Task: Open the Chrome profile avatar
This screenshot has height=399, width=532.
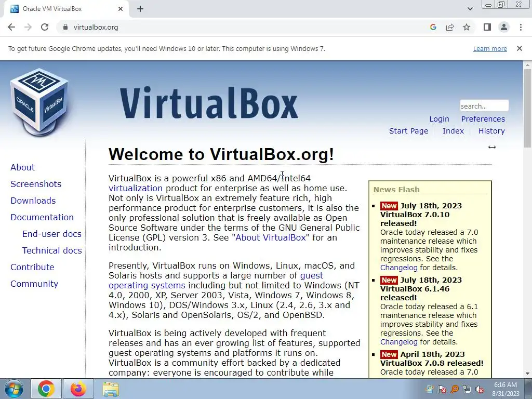Action: pyautogui.click(x=504, y=27)
